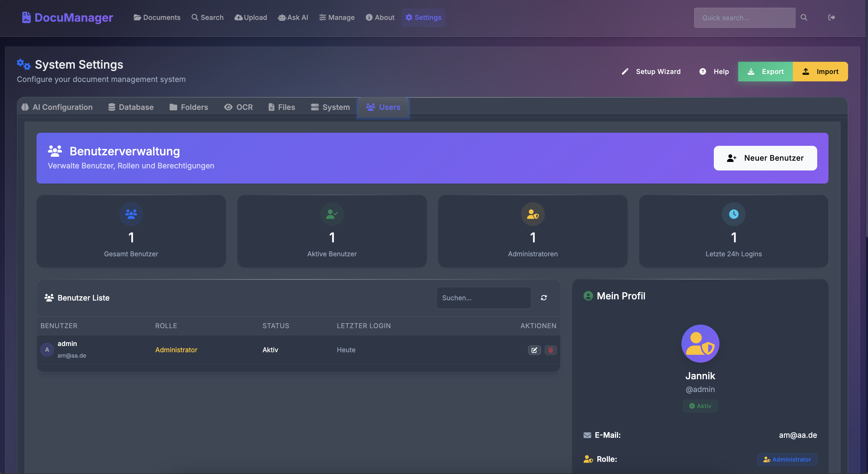Open the Documents nav item

157,18
